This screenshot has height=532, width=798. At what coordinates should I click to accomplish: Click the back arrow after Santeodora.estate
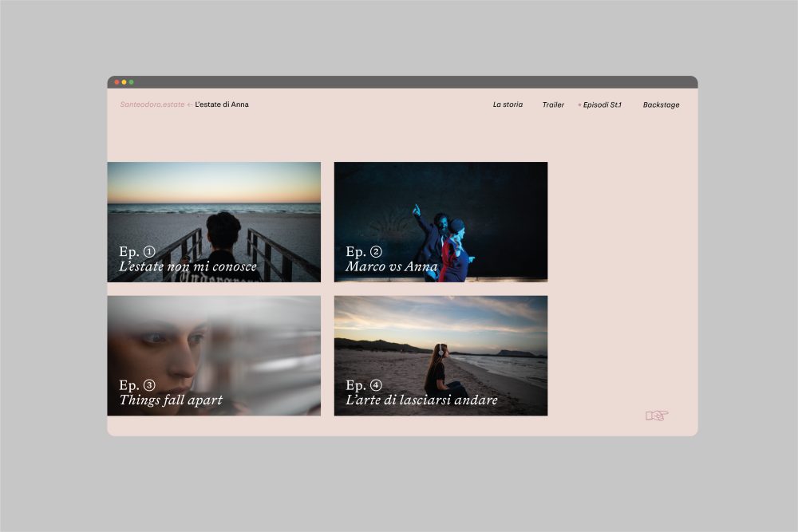point(190,104)
